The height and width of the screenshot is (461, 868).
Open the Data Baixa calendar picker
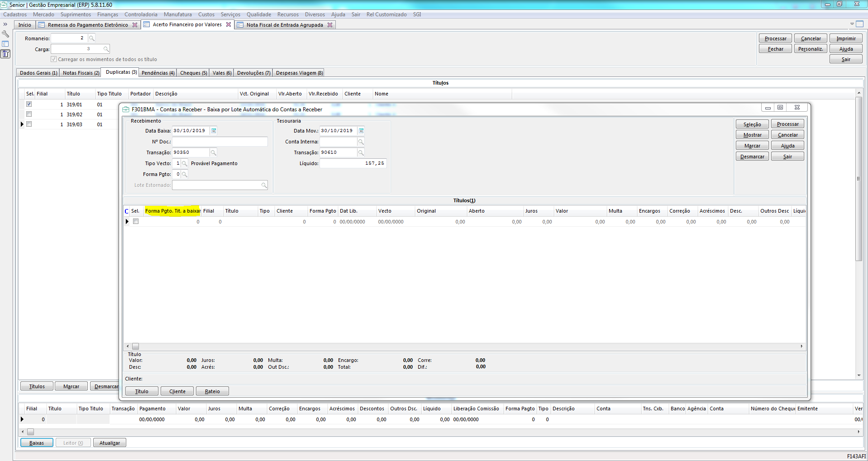[214, 131]
